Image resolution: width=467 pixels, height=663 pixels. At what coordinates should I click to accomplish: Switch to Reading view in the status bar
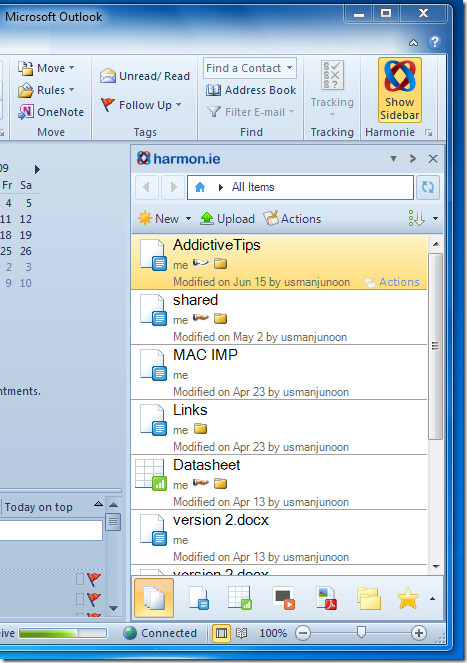point(242,633)
